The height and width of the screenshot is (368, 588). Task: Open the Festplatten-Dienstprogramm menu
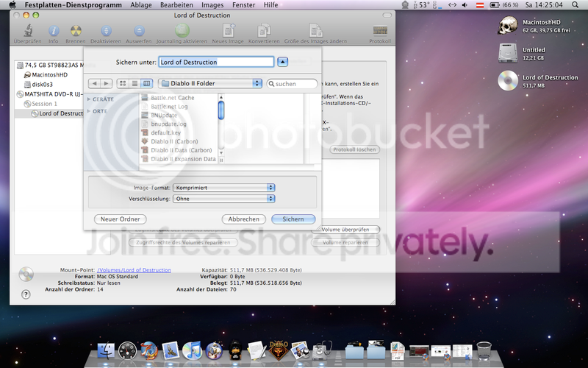[73, 5]
